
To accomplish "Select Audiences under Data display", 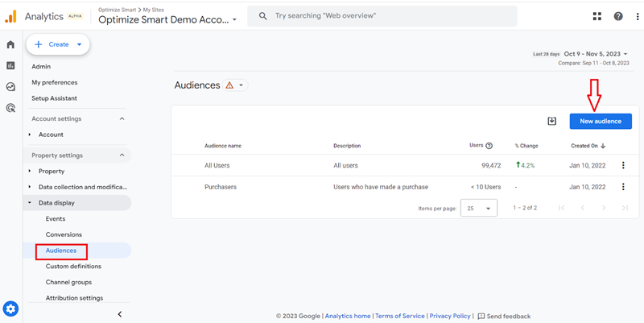I will pyautogui.click(x=61, y=251).
